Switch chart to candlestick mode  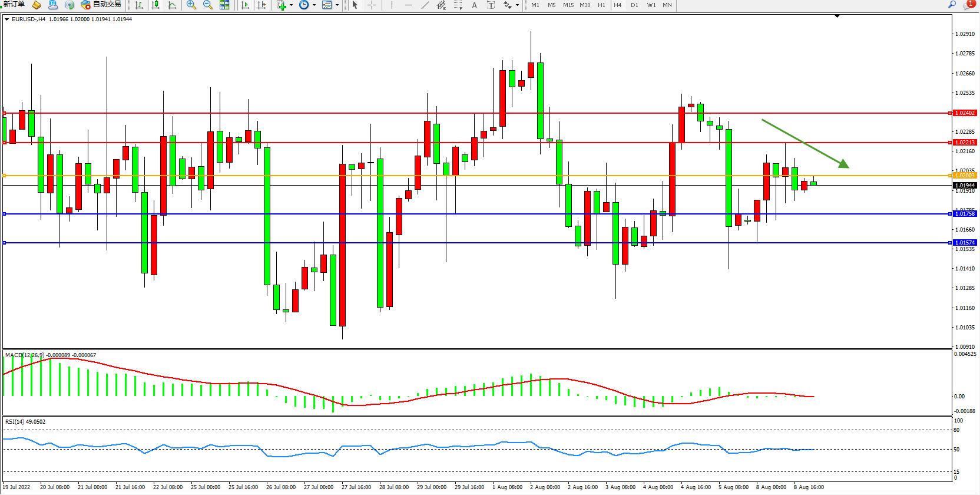coord(155,5)
